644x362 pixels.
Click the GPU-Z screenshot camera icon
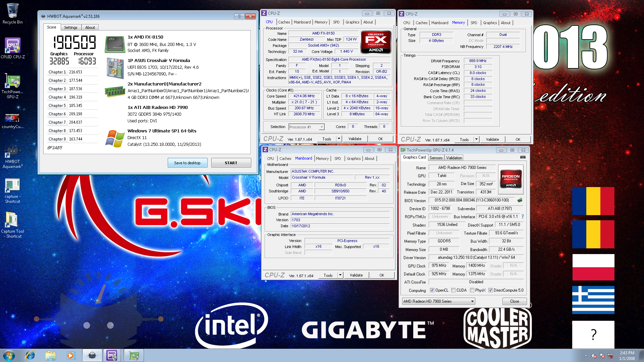(x=523, y=157)
